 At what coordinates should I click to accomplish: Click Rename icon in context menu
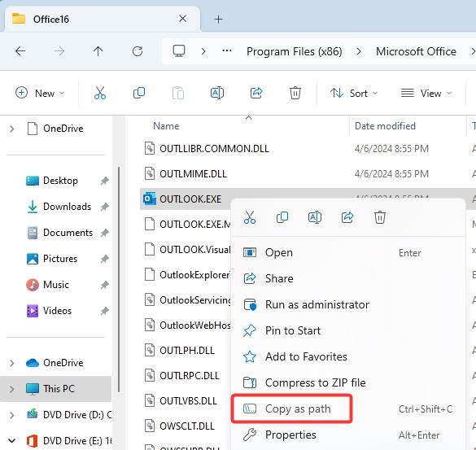[x=315, y=217]
